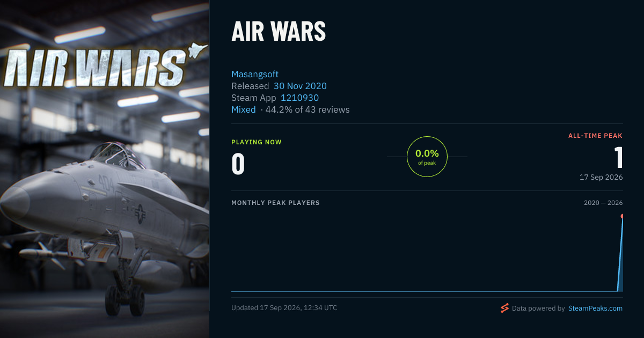Click the Playing Now count of 0

point(238,165)
